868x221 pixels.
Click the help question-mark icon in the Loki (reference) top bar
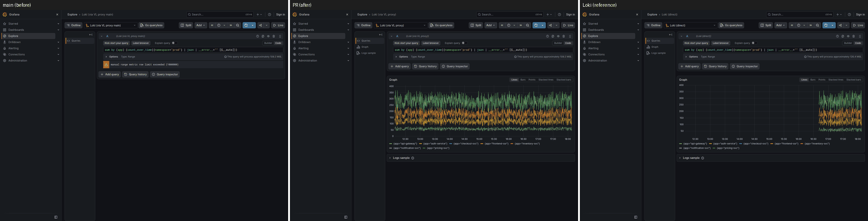click(x=850, y=14)
